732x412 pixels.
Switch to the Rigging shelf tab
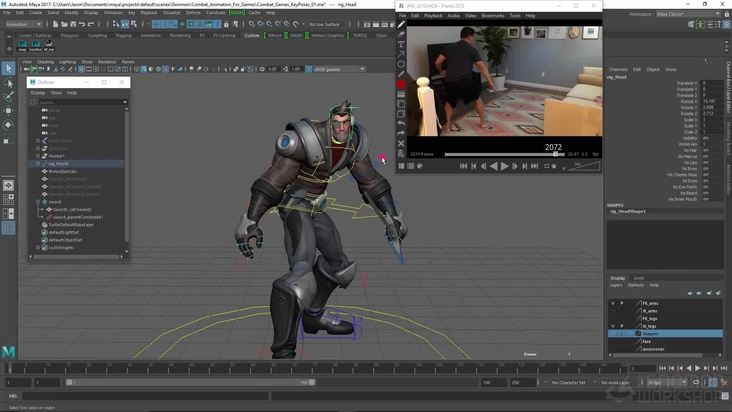[x=124, y=35]
